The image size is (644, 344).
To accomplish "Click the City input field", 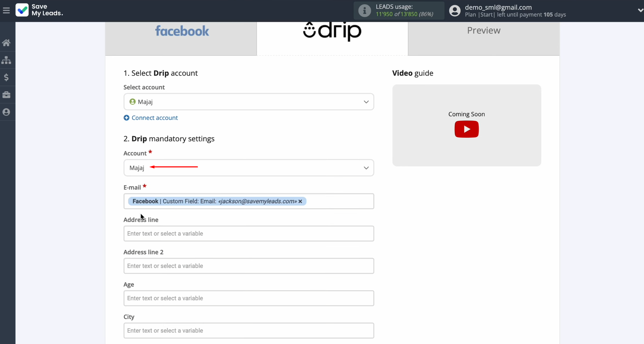I will (x=249, y=331).
